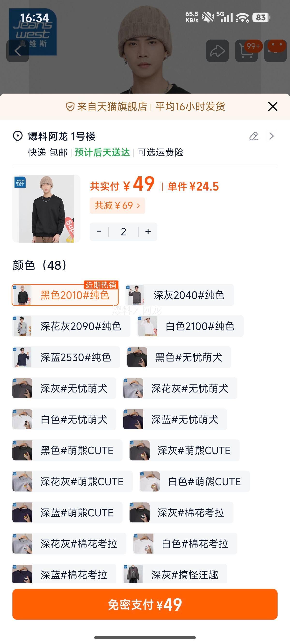Select 白色2100#纯色 color option

pyautogui.click(x=190, y=326)
